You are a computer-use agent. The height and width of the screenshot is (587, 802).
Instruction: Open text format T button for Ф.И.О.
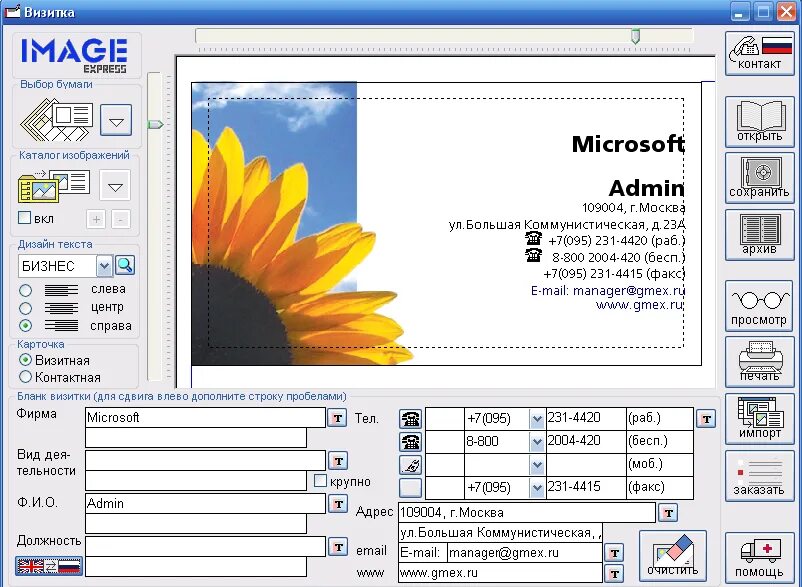tap(338, 504)
